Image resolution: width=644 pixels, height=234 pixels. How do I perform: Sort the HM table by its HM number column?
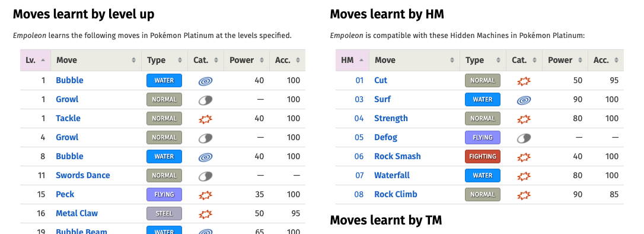[x=352, y=60]
